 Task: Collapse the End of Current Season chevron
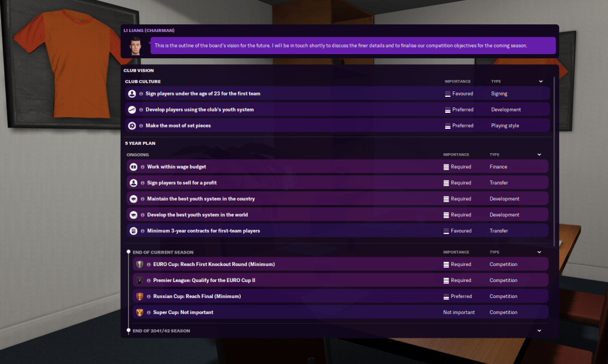point(539,252)
